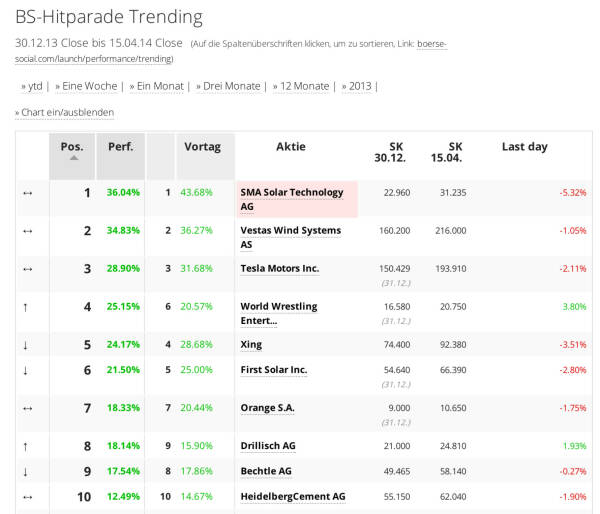Click the sideways arrow icon in HeidelbergCement row
600x514 pixels.
[27, 497]
